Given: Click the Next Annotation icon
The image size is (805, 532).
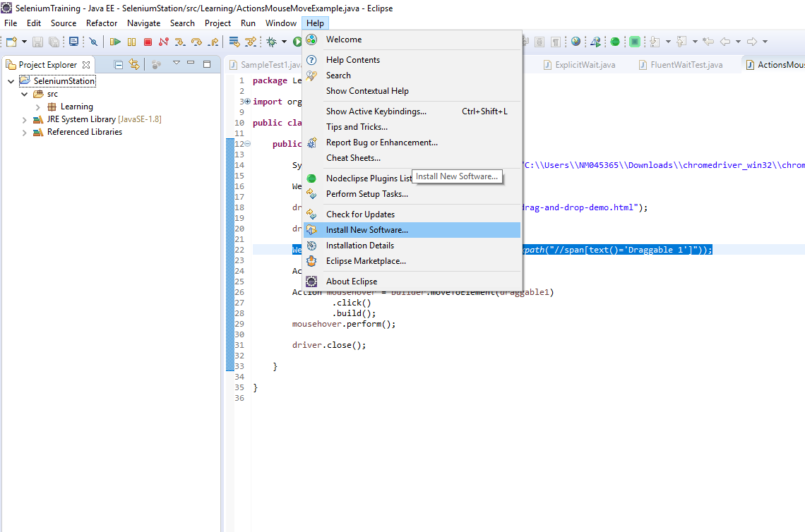Looking at the screenshot, I should pyautogui.click(x=655, y=42).
